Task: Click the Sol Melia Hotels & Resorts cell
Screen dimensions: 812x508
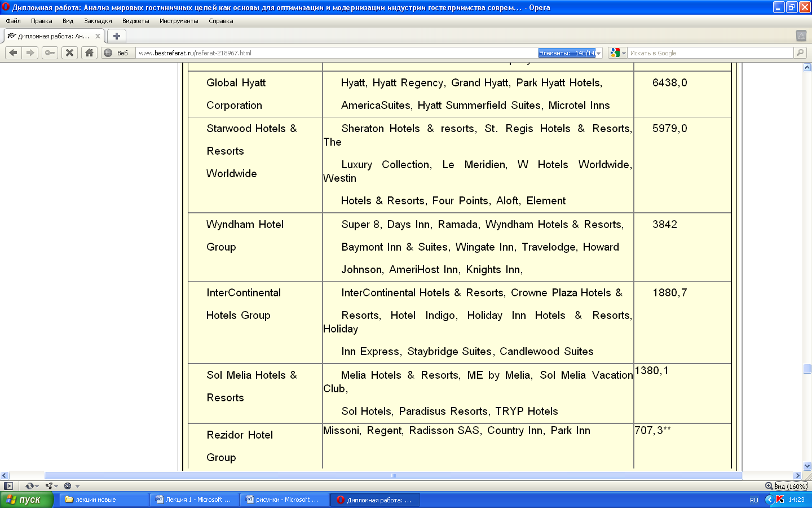Action: click(255, 393)
